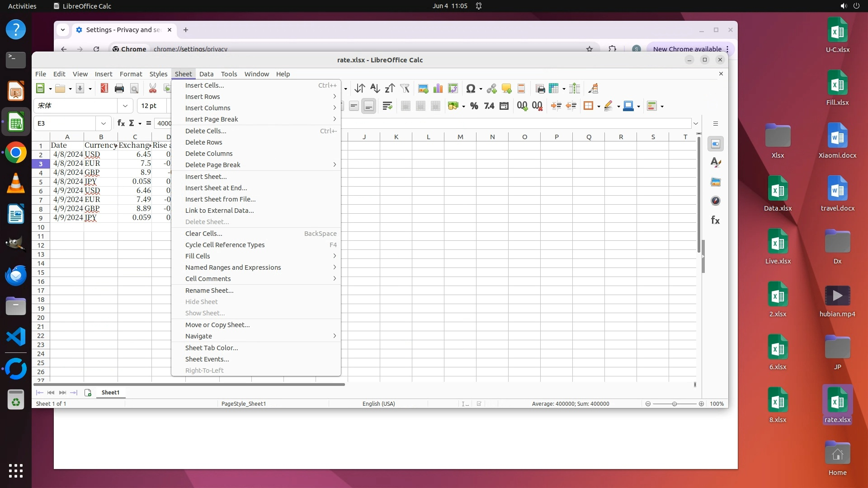Insert special character with Omega icon

coord(471,89)
